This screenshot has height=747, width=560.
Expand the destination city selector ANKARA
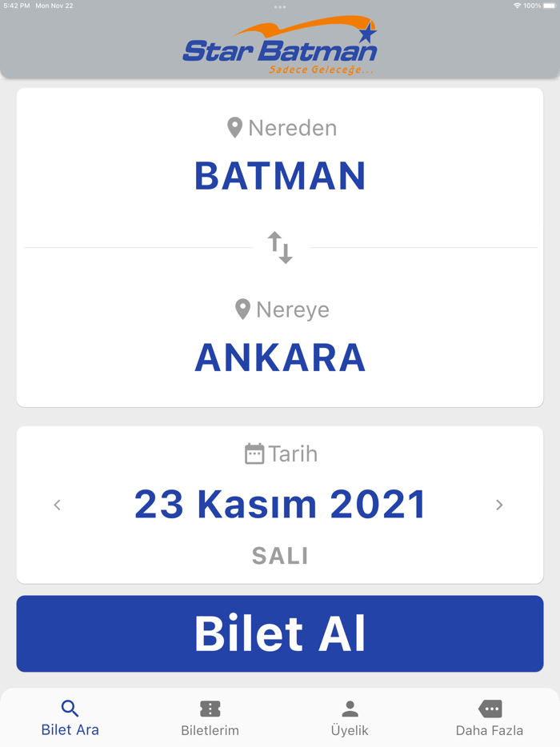tap(280, 358)
